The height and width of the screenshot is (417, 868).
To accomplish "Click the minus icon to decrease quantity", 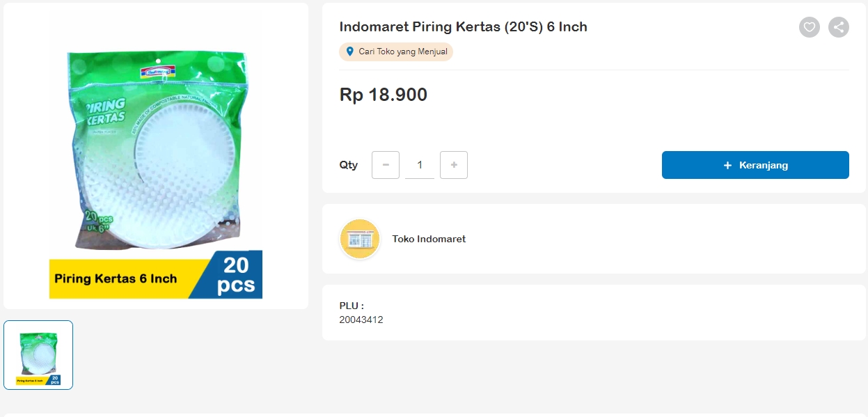I will point(385,165).
